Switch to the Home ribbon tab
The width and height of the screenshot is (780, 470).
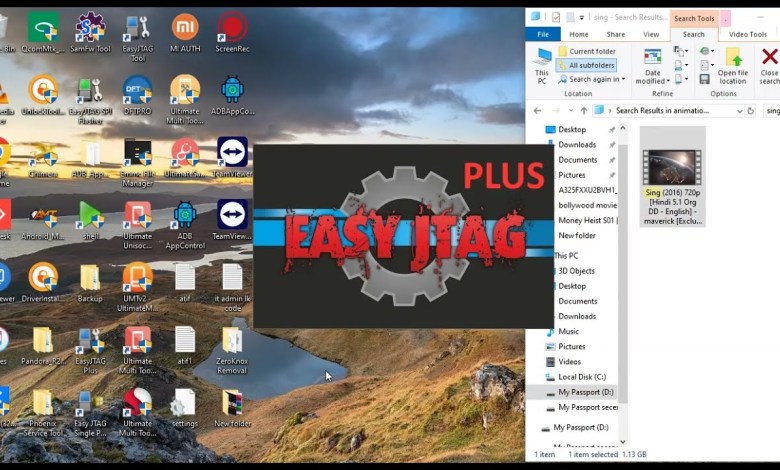tap(579, 34)
